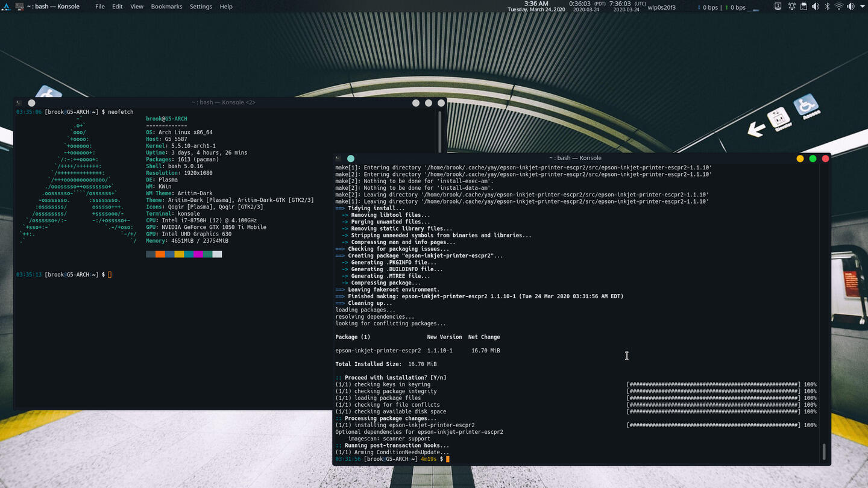
Task: Click the 'neofetch' command text
Action: (121, 112)
